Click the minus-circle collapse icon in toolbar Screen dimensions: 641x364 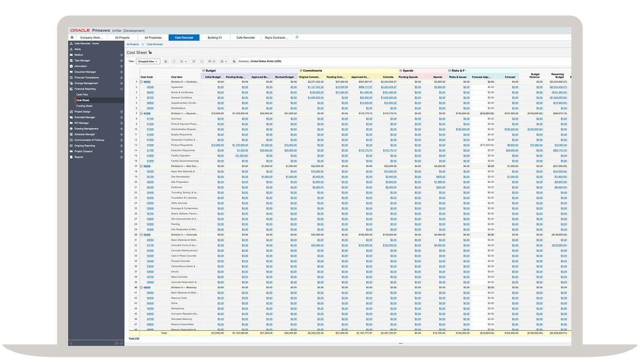pos(202,61)
